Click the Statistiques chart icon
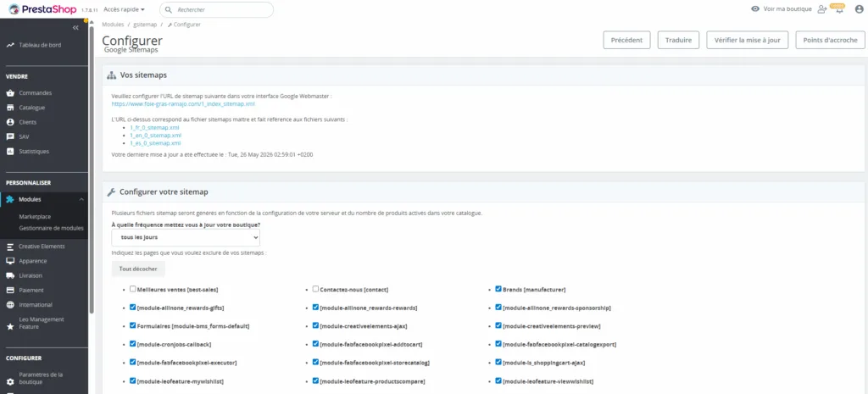868x394 pixels. [10, 152]
